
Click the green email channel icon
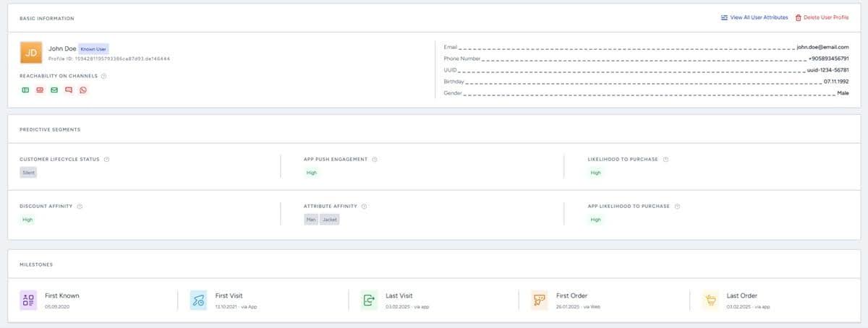pyautogui.click(x=54, y=90)
